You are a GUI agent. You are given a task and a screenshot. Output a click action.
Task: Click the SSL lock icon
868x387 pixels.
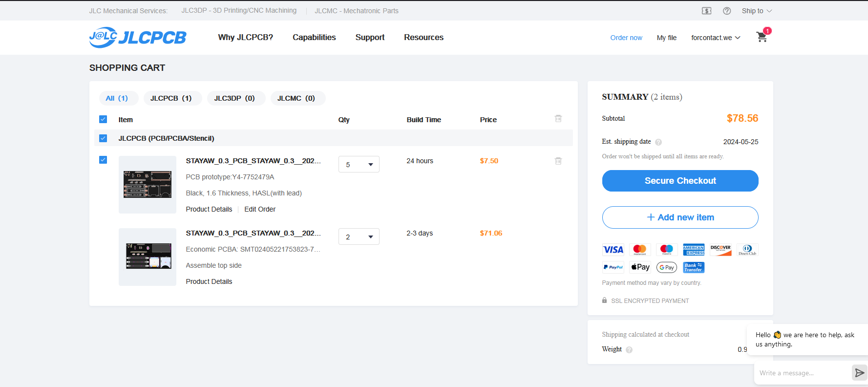tap(605, 301)
